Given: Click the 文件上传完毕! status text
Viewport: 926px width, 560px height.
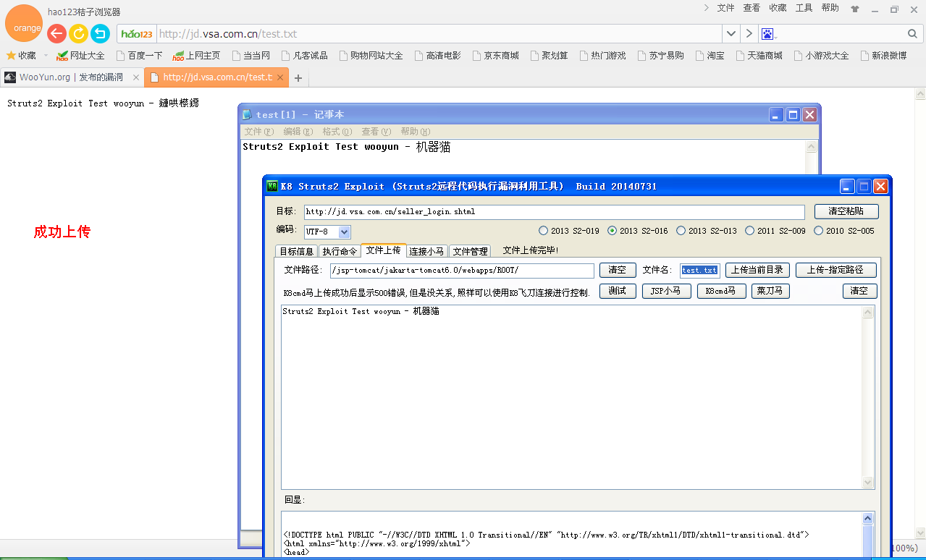Looking at the screenshot, I should [531, 250].
